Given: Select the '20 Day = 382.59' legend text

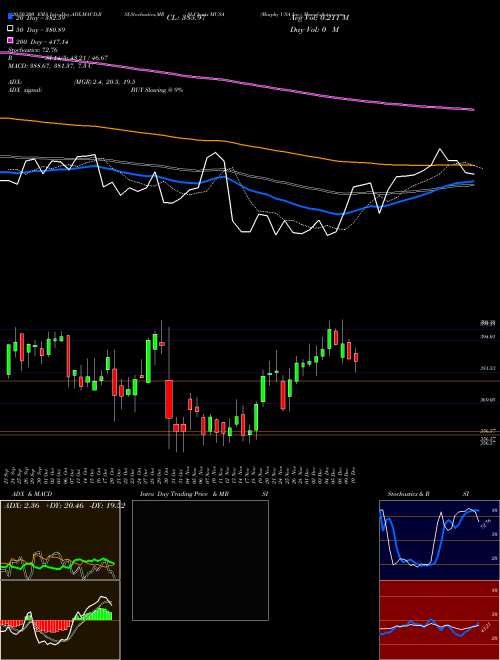Looking at the screenshot, I should click(x=40, y=18).
